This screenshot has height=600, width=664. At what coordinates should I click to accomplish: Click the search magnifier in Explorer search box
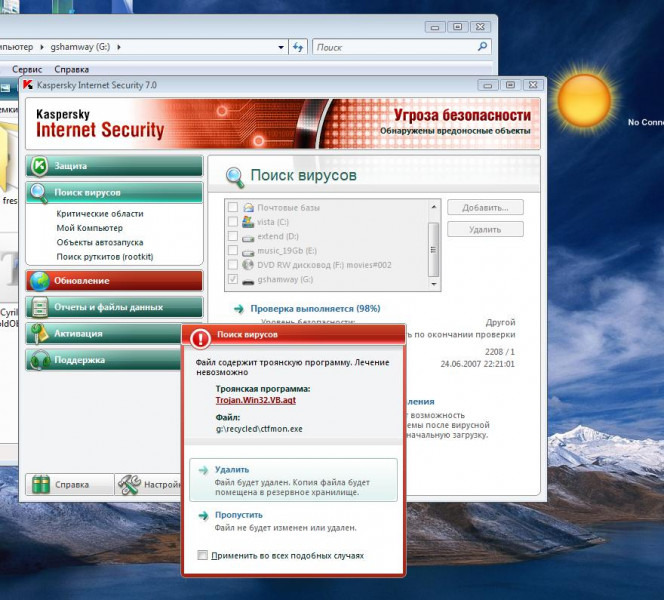coord(482,47)
